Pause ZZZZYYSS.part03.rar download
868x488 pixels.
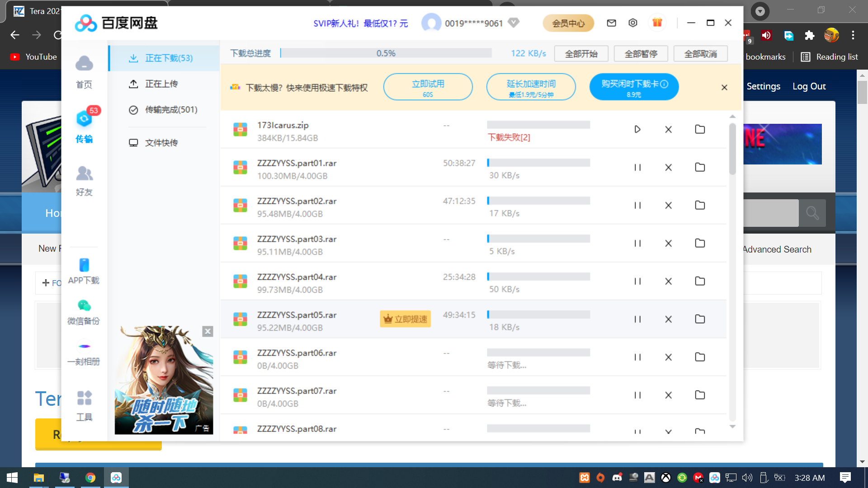pyautogui.click(x=637, y=244)
